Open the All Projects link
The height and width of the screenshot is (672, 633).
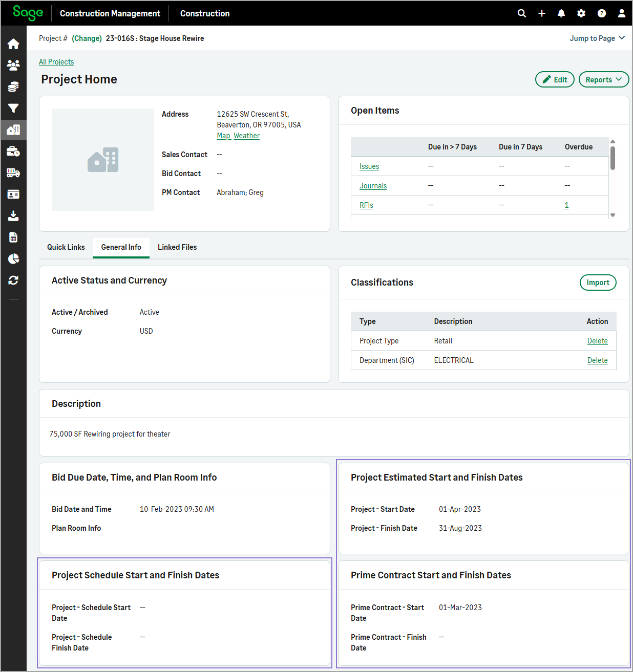(56, 62)
